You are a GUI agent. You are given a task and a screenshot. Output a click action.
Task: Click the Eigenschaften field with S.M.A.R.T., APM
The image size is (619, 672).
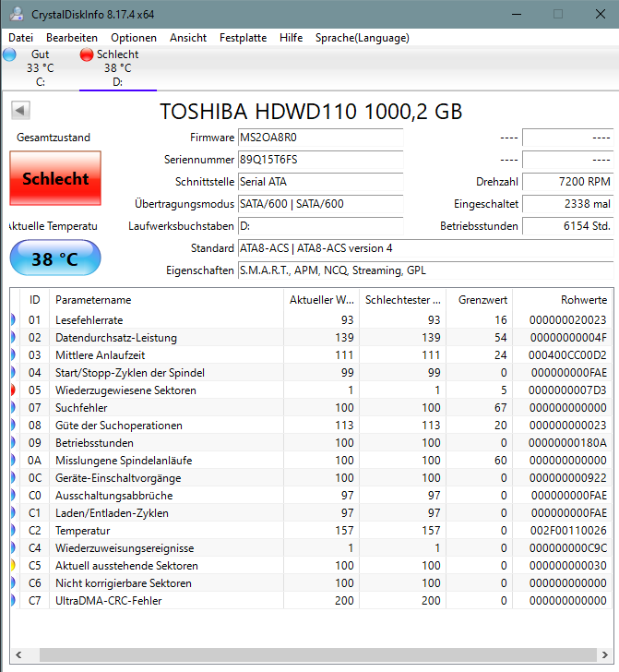pyautogui.click(x=426, y=270)
